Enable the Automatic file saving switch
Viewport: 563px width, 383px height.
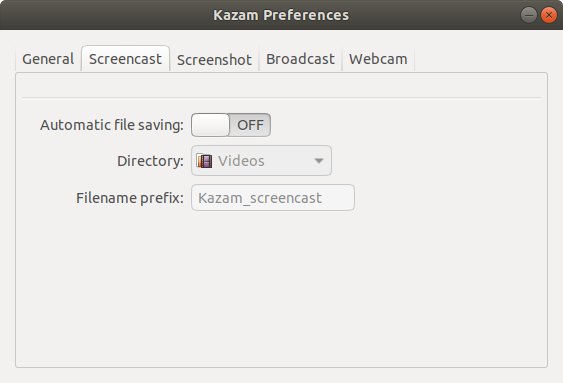coord(231,125)
